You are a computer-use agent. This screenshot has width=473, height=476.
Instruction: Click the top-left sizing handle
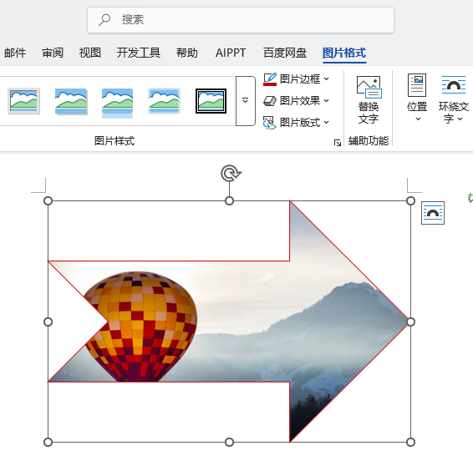pyautogui.click(x=48, y=200)
